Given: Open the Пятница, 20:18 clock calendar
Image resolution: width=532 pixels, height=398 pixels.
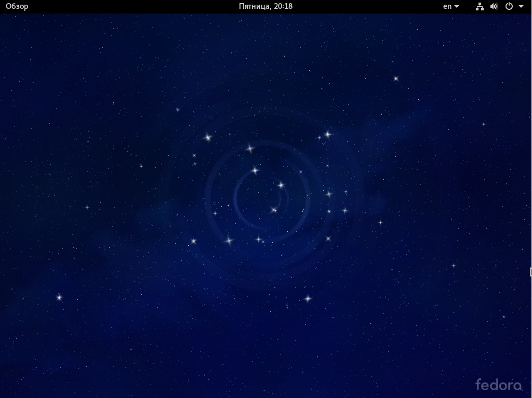Looking at the screenshot, I should pos(265,6).
